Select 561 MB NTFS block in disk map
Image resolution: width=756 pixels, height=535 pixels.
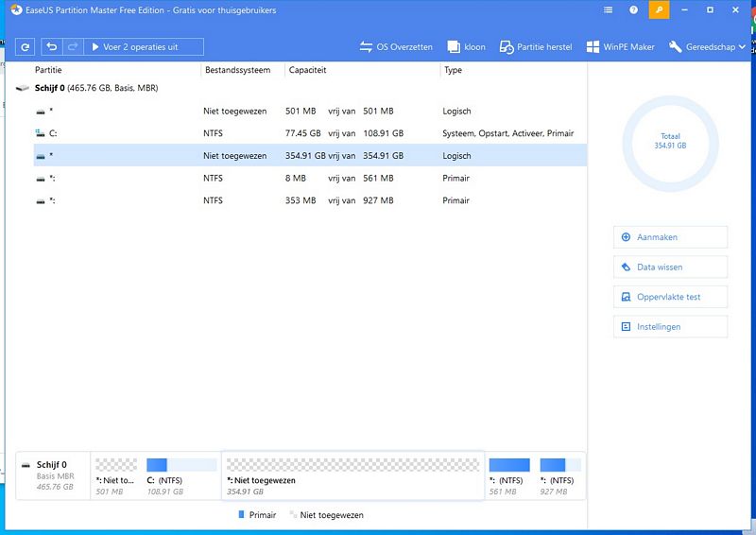(x=509, y=476)
